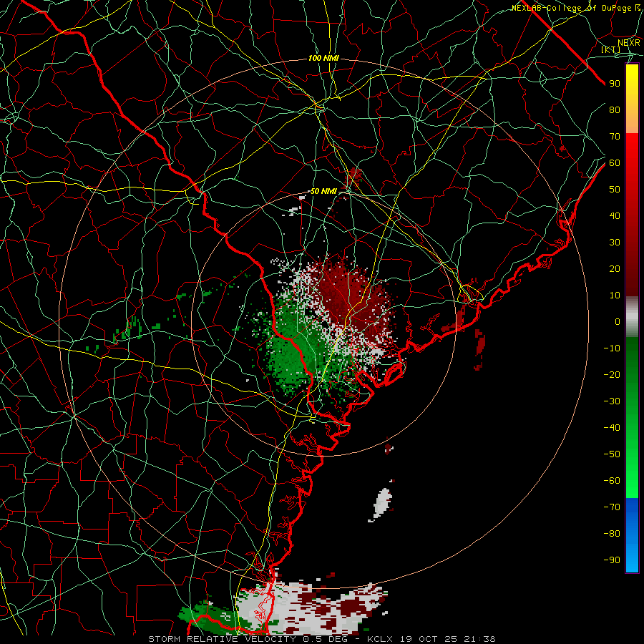The height and width of the screenshot is (644, 644).
Task: Click the blue bottom band of color bar
Action: [632, 535]
